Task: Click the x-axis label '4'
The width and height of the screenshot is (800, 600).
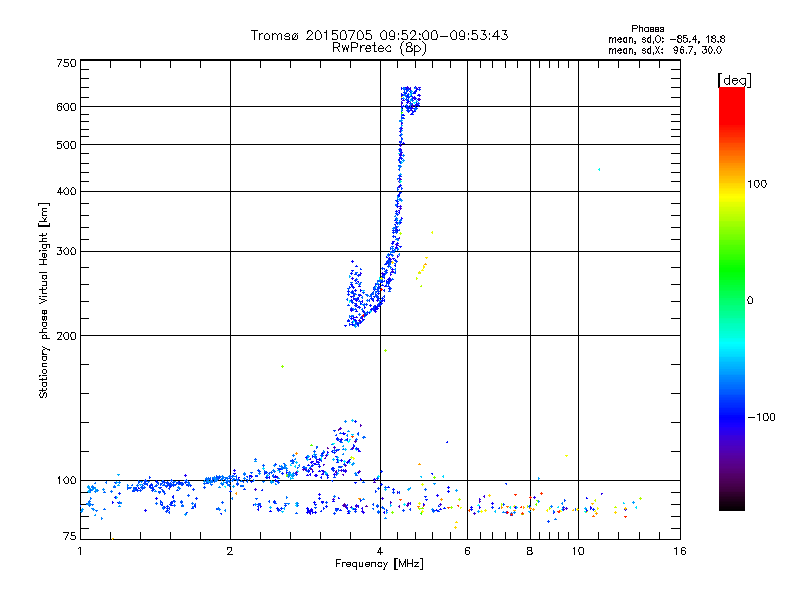Action: click(380, 551)
